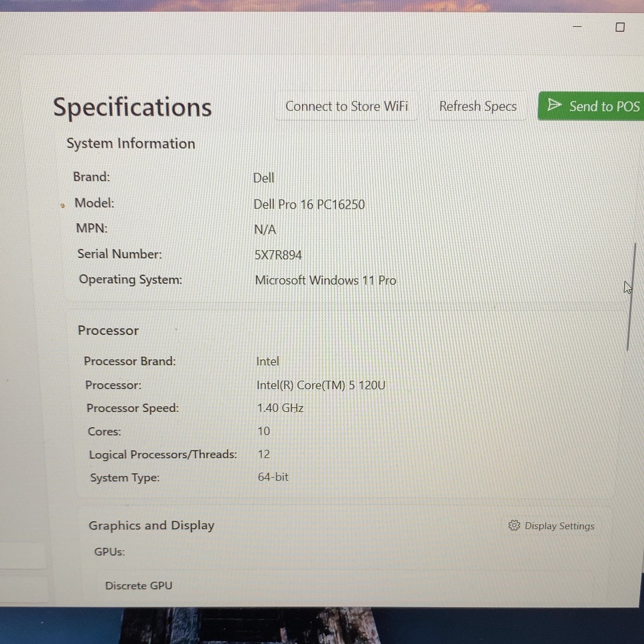Click the GPUs: label

109,552
